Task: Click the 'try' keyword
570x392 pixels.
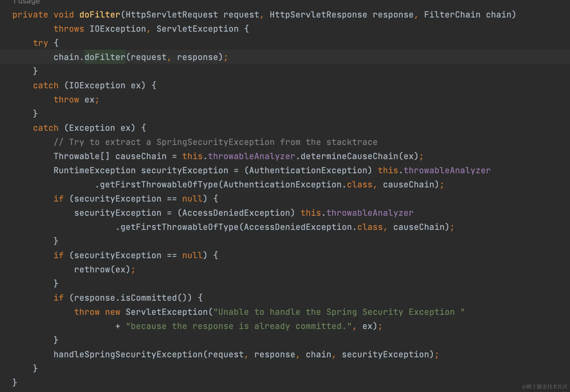Action: click(x=40, y=43)
